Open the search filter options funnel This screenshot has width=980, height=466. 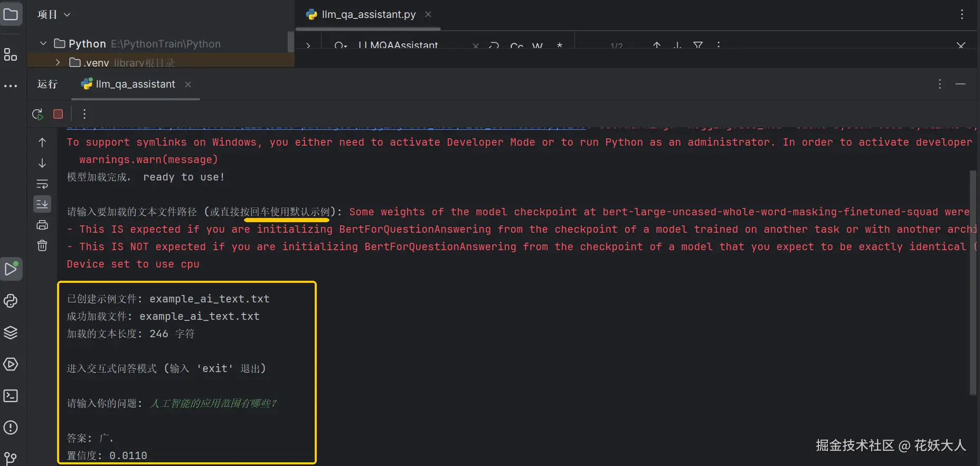pos(698,46)
